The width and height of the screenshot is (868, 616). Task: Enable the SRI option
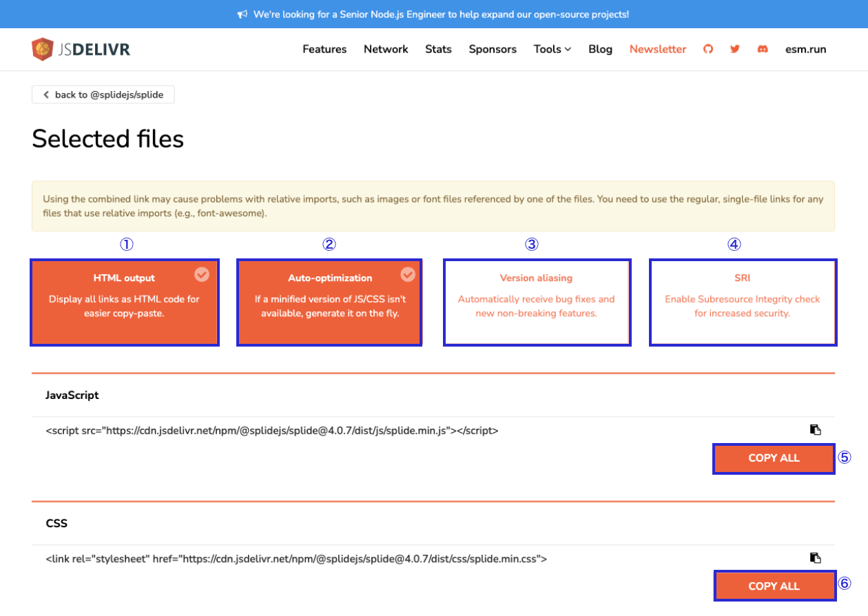743,302
